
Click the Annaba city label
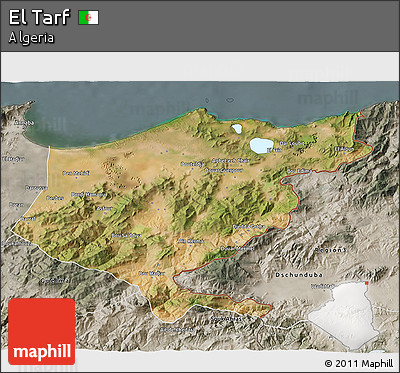(24, 123)
